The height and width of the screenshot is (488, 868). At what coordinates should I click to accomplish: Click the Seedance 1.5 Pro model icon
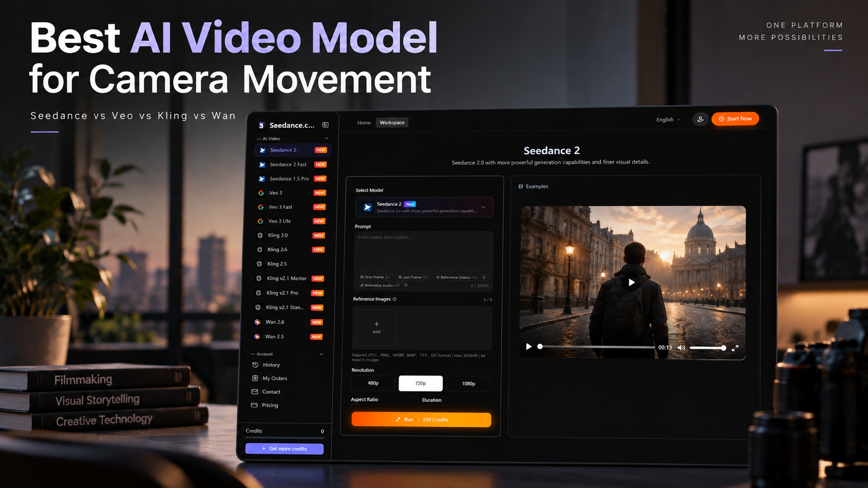tap(262, 179)
